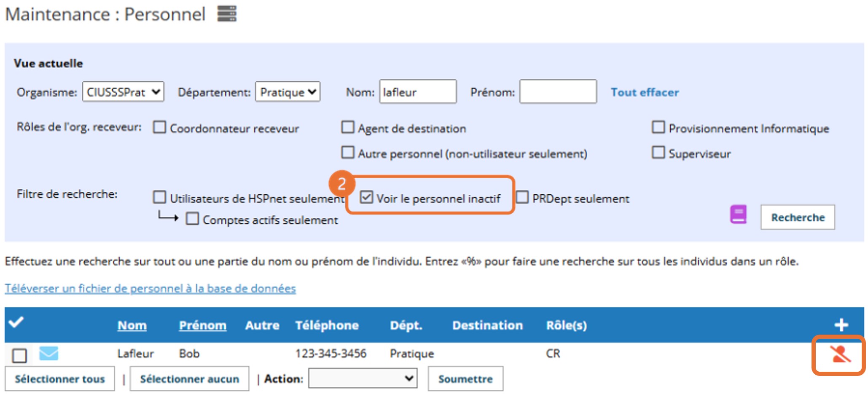Click the server stack icon beside Personnel title
Screen dimensions: 868x397
pyautogui.click(x=227, y=14)
